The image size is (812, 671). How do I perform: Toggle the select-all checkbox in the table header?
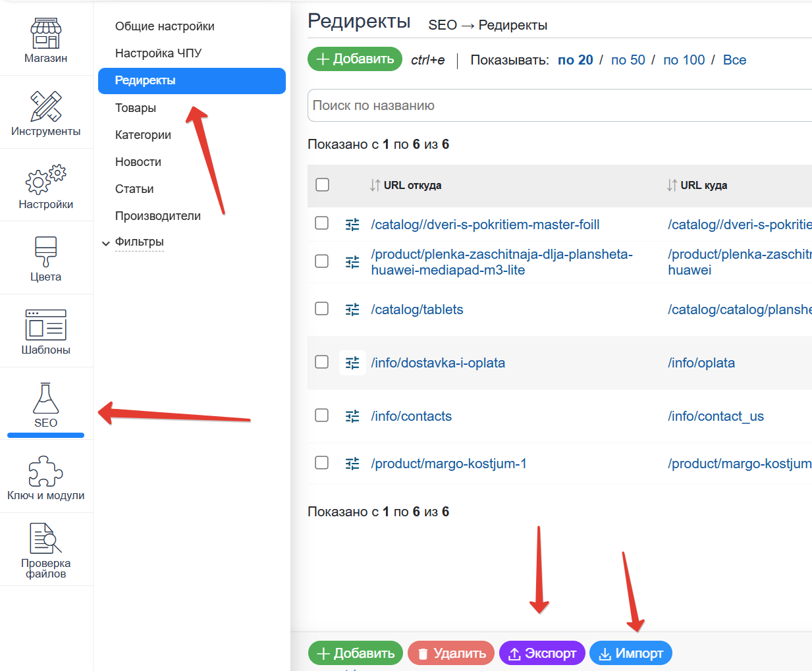(322, 185)
